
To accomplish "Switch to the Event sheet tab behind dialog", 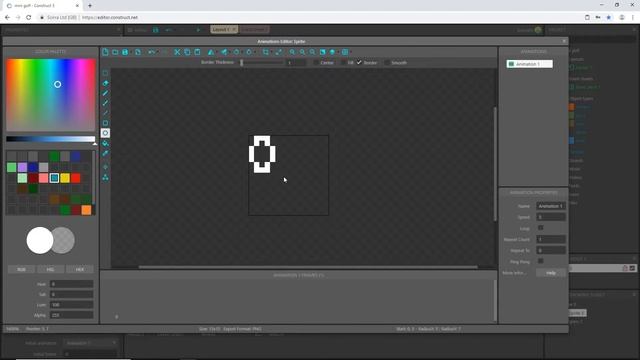I will pyautogui.click(x=254, y=29).
